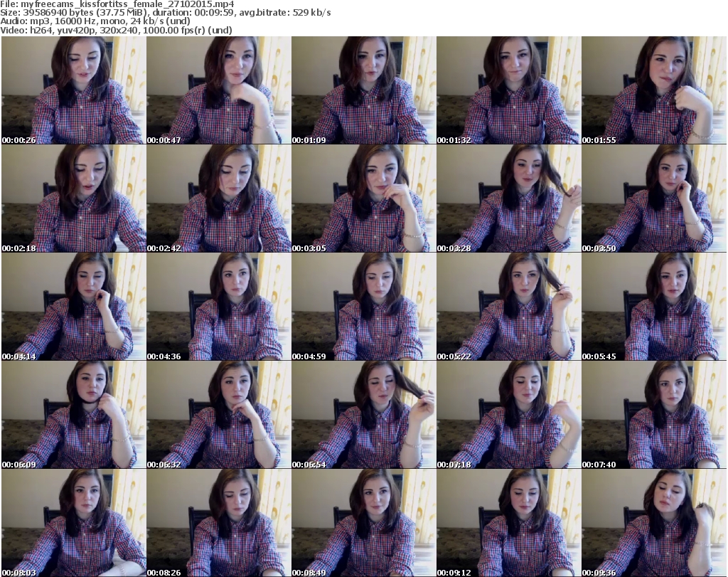View the frame captured at 00:08:49
Screen dimensions: 728x577
click(x=363, y=523)
